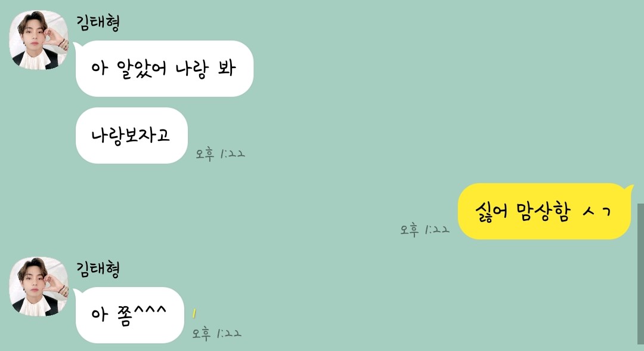This screenshot has width=644, height=351.
Task: Click the timestamp left of the yellow bubble
Action: pos(425,230)
